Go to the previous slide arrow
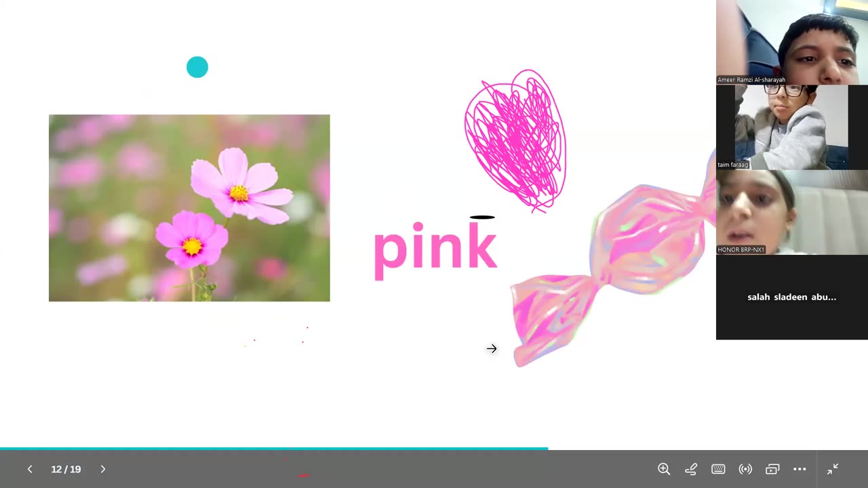The width and height of the screenshot is (868, 488). (30, 469)
